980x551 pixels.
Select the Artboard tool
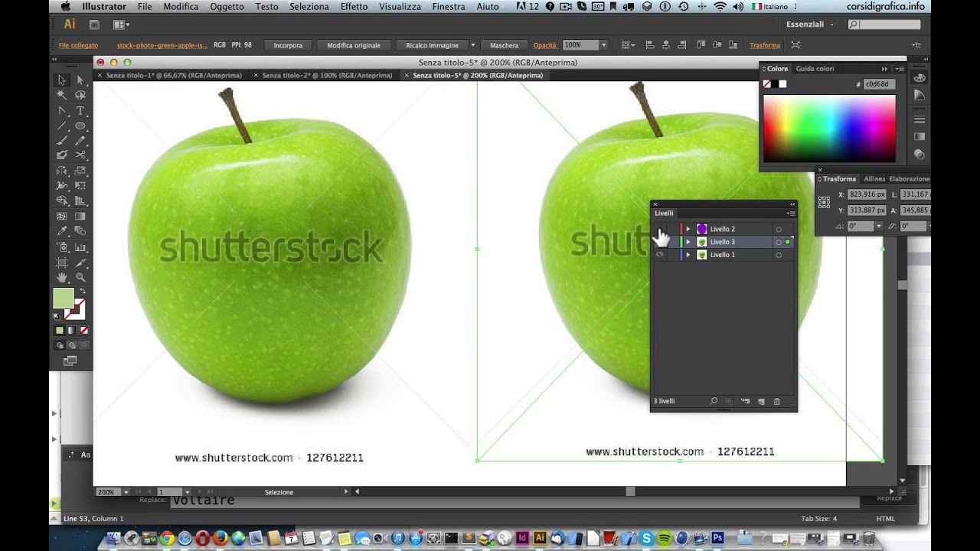62,262
